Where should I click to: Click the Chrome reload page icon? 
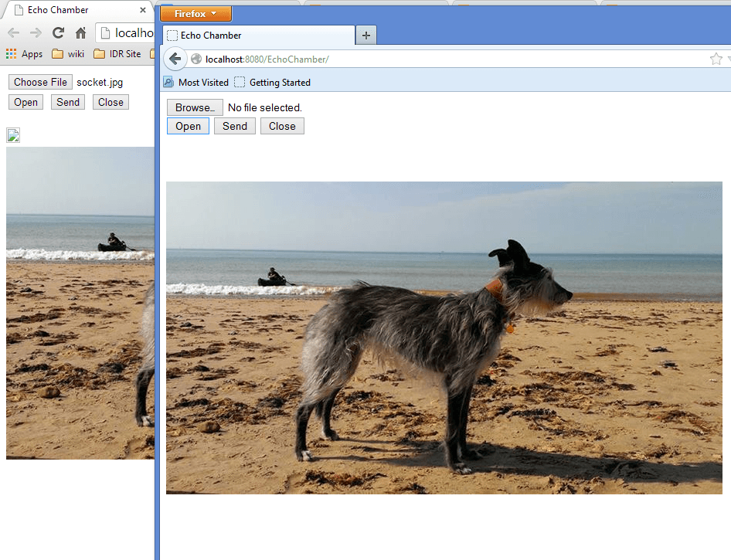(58, 33)
